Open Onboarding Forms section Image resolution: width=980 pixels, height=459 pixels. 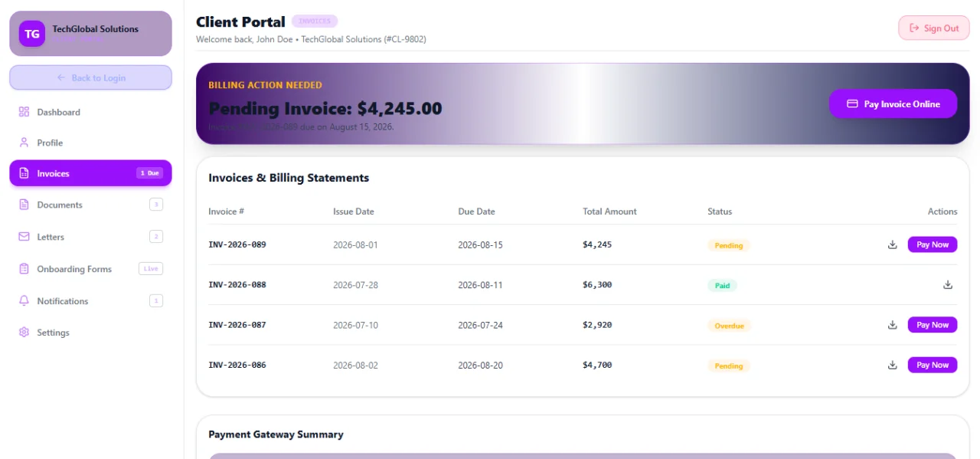pyautogui.click(x=90, y=269)
